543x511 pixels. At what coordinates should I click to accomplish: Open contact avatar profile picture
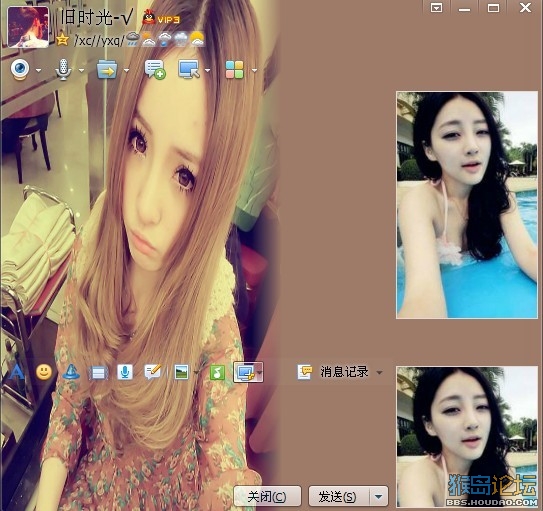[x=28, y=27]
